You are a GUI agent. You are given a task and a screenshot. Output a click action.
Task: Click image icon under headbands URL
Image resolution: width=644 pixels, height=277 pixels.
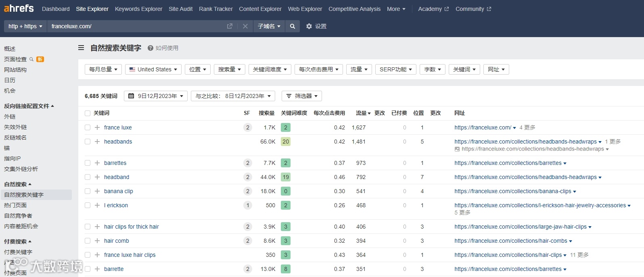click(x=457, y=149)
